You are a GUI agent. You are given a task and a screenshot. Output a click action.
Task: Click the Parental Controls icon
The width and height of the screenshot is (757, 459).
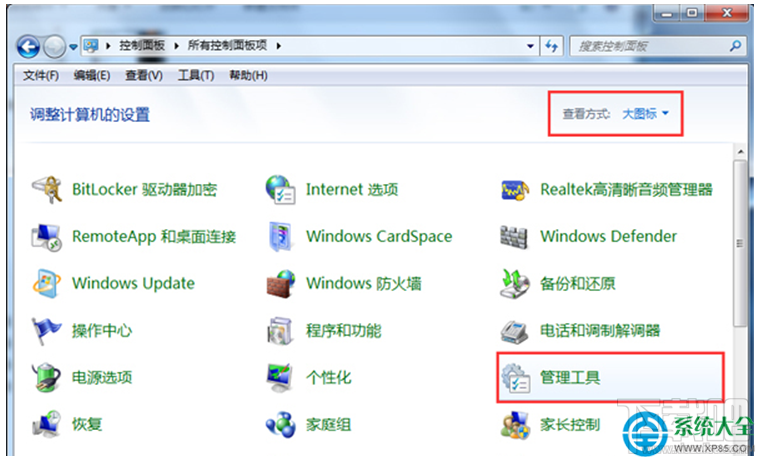tap(515, 425)
